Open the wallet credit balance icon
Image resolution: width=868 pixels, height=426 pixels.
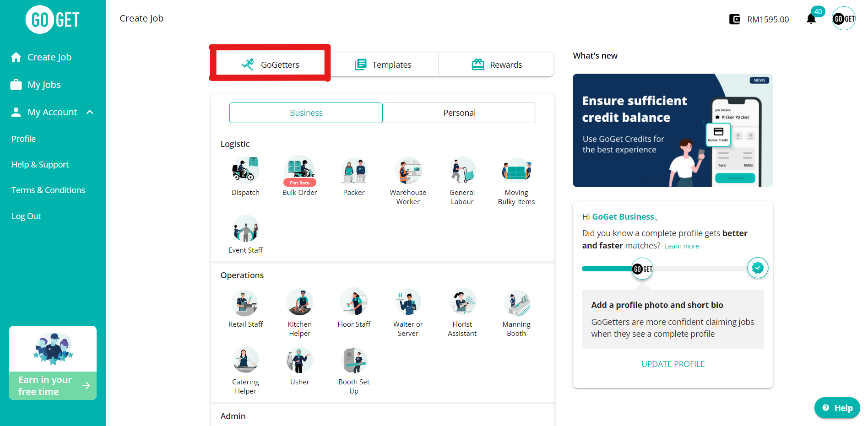click(x=734, y=19)
